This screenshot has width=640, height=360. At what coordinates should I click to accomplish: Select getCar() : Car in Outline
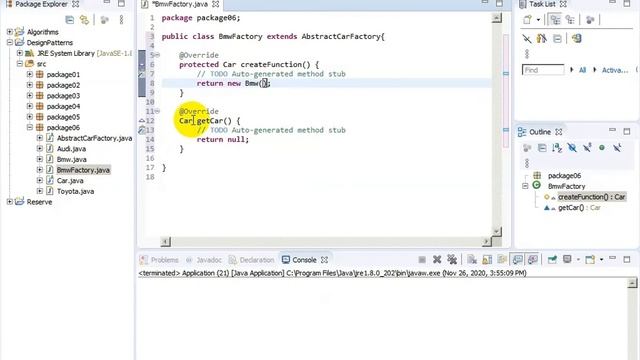coord(579,207)
